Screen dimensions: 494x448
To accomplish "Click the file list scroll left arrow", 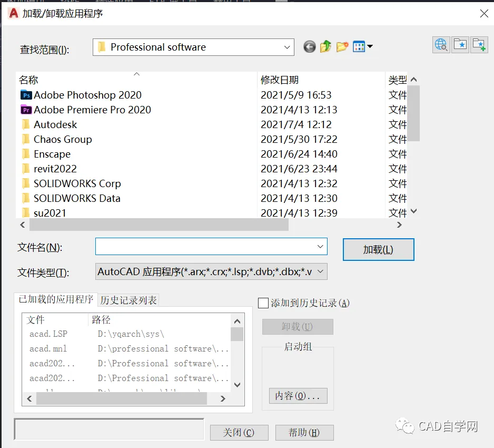I will [22, 225].
